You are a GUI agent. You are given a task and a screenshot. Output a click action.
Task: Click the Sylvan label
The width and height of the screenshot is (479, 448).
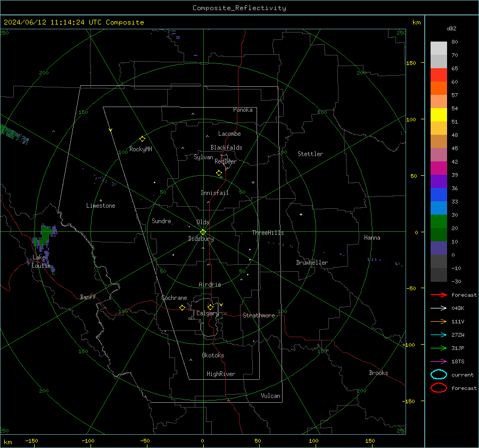pos(203,157)
